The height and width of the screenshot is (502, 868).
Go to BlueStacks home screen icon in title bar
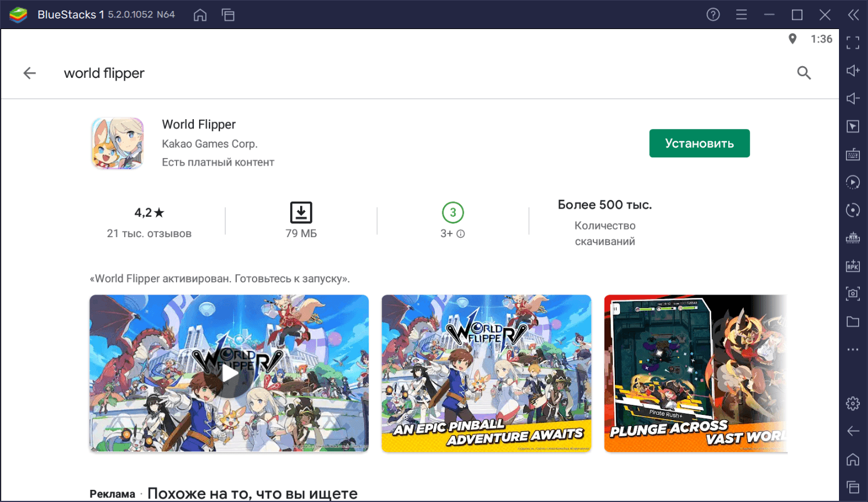200,15
